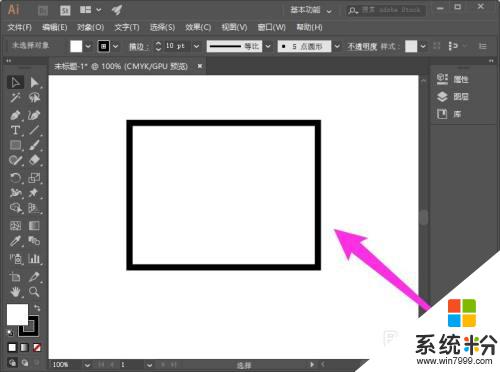Open graphic style dropdown
This screenshot has height=372, width=500.
(x=423, y=46)
